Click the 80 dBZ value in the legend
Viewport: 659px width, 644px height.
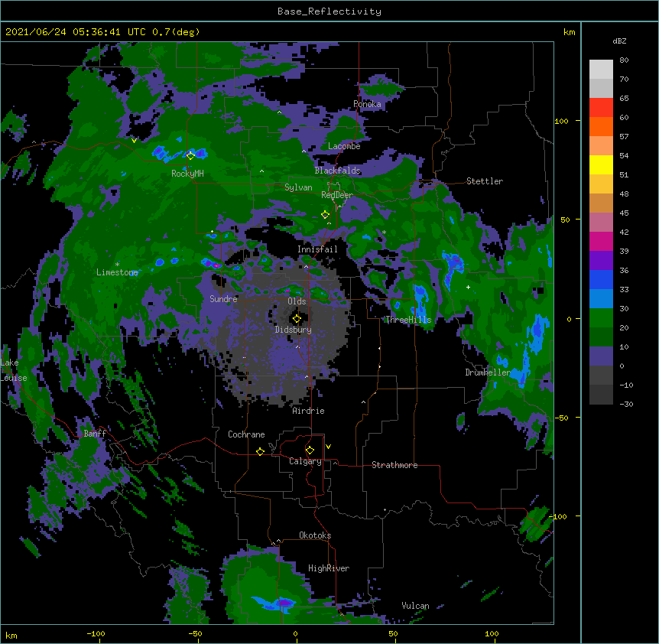point(624,60)
